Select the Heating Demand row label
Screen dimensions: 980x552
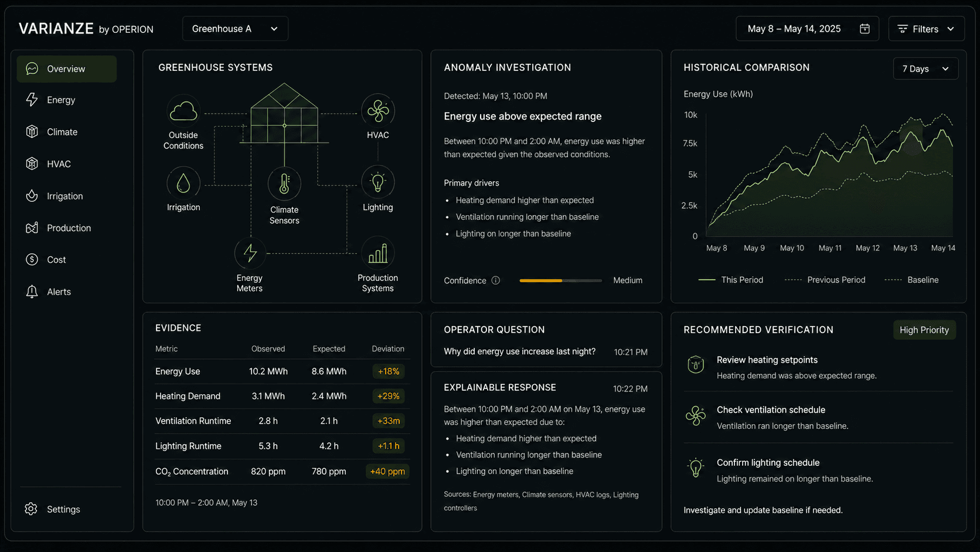(188, 396)
